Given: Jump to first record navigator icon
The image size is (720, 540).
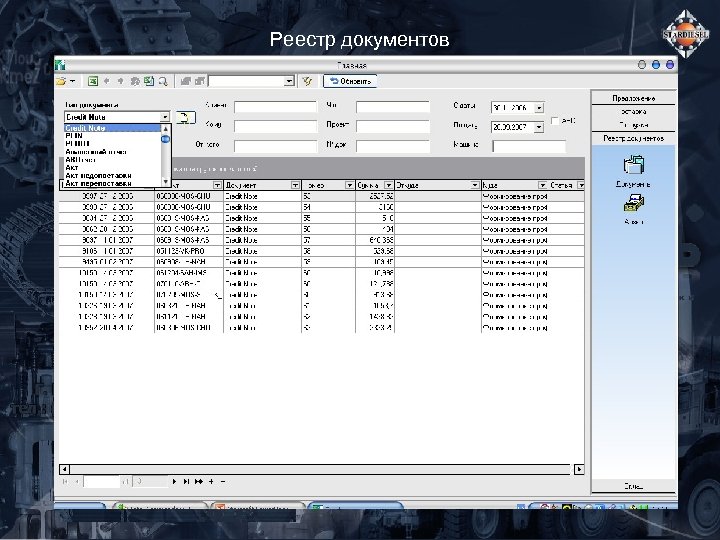Looking at the screenshot, I should 65,482.
